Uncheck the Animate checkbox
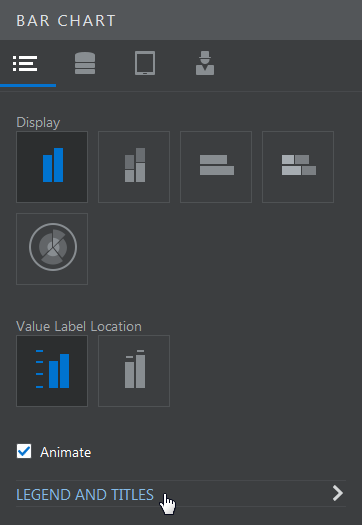The height and width of the screenshot is (525, 362). [x=24, y=451]
